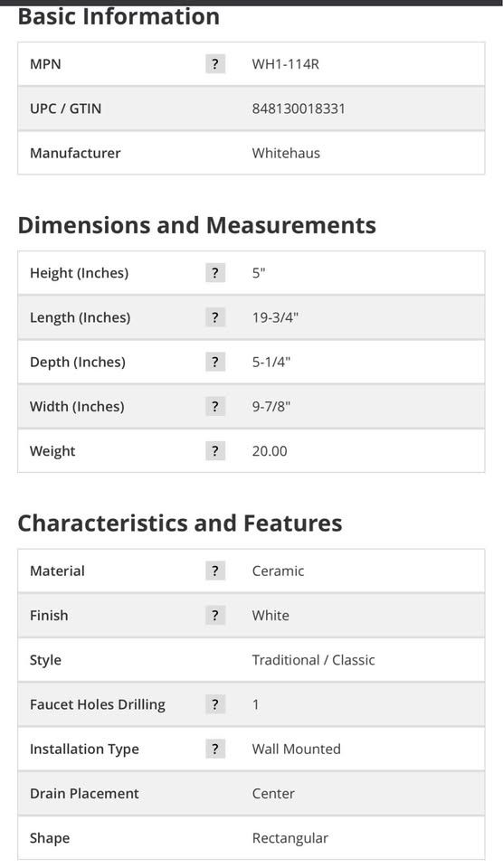Open the help icon beside MPN

pyautogui.click(x=215, y=64)
